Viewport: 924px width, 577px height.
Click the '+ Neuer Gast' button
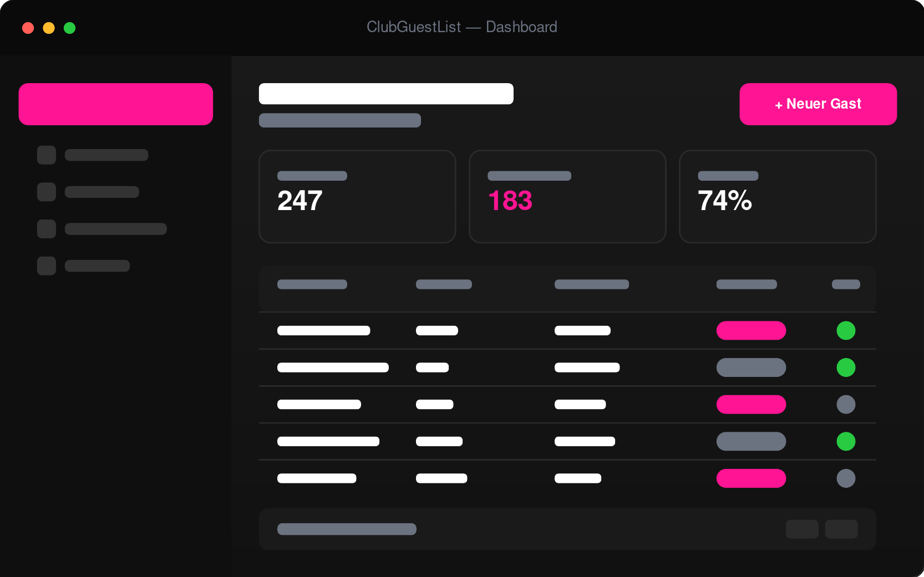(818, 104)
